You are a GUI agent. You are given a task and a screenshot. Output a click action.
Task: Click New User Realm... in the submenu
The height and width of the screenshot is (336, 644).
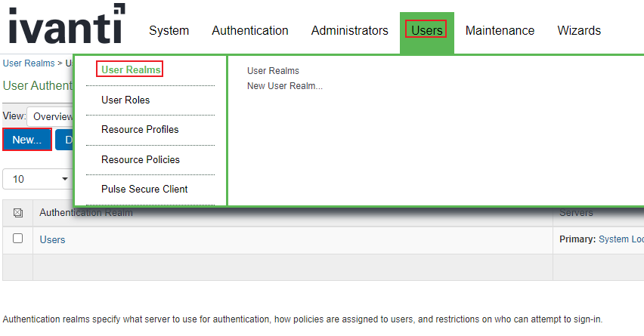tap(284, 85)
